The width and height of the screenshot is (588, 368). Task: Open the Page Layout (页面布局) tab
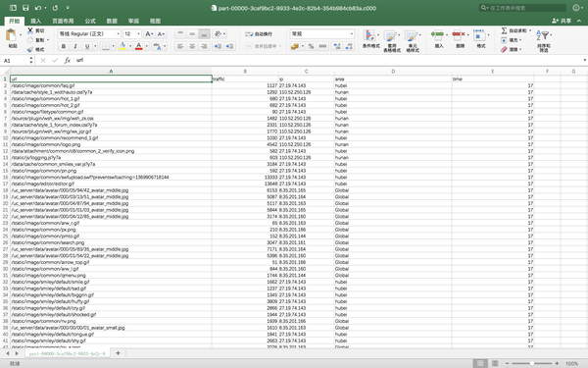(63, 21)
